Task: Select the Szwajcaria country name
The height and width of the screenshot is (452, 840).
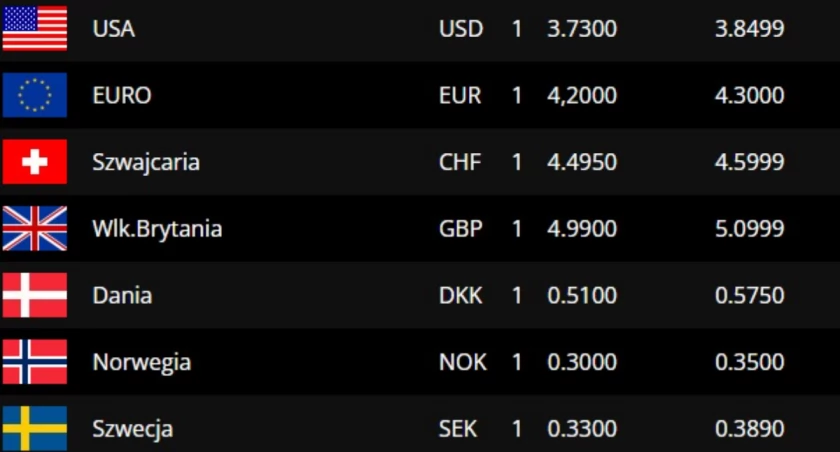Action: coord(146,163)
